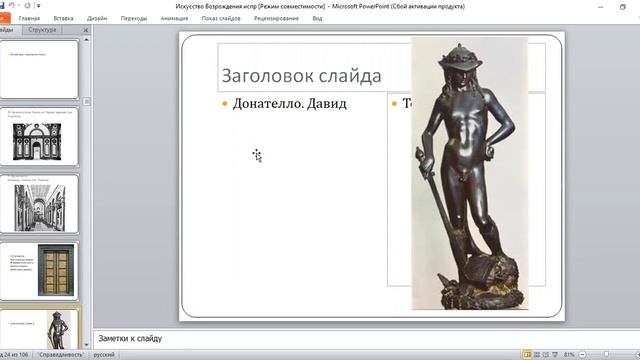This screenshot has width=640, height=360.
Task: Click the Repeat icon next to Undo
Action: tap(27, 6)
